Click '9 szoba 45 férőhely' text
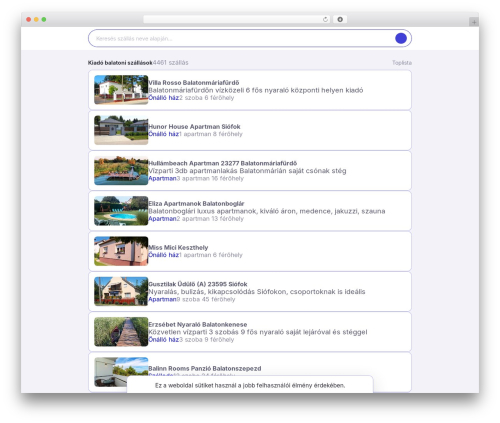The image size is (500, 423). pos(206,299)
